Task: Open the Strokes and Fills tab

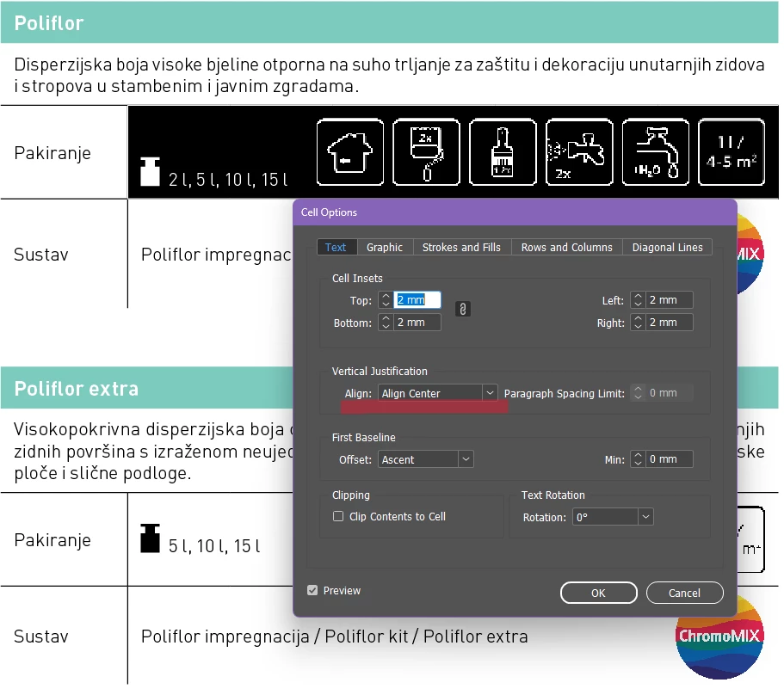Action: pos(461,248)
